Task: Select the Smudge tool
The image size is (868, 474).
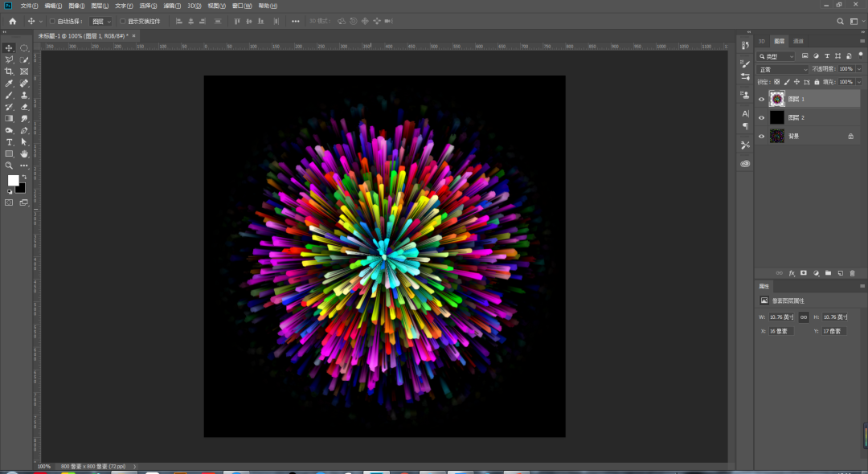Action: pos(24,118)
